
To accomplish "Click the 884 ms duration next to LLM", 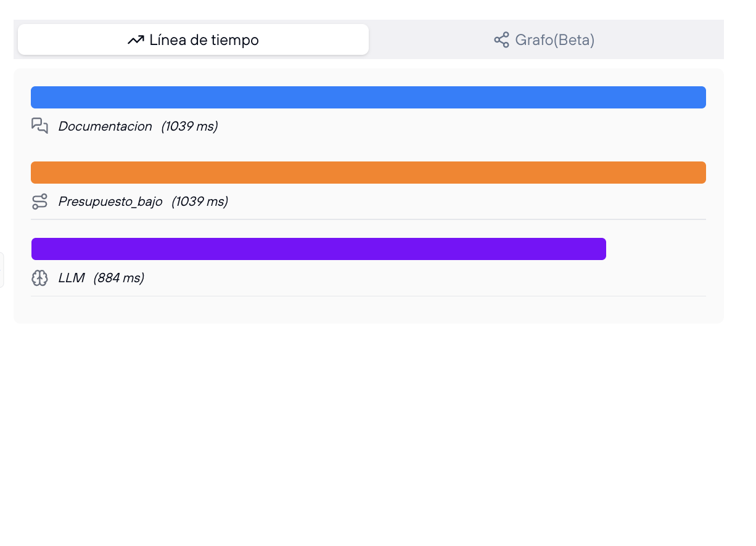I will pos(118,278).
